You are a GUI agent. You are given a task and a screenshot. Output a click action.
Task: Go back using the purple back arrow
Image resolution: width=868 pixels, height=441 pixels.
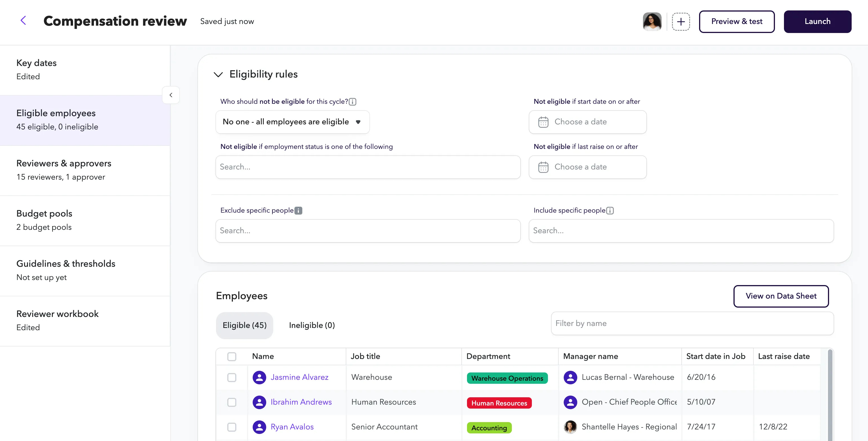pos(23,21)
